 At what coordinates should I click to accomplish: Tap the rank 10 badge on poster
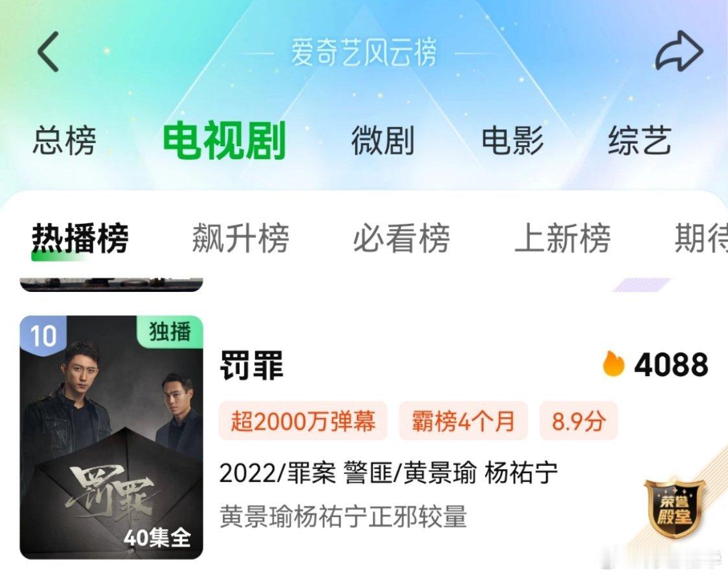tap(43, 335)
